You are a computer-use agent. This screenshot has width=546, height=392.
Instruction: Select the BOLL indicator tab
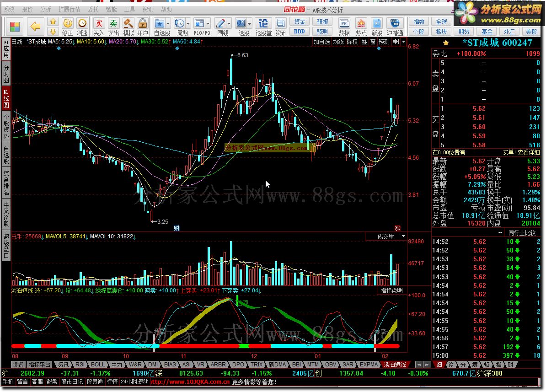(98, 365)
